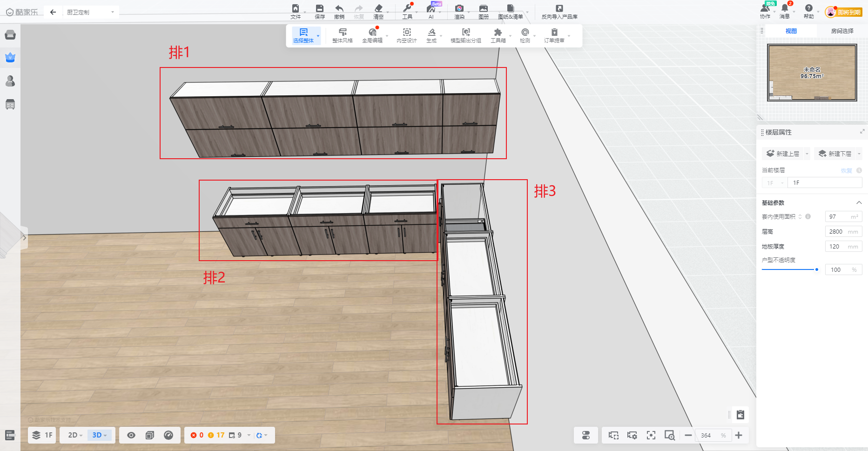Toggle the cube display mode icon

150,435
